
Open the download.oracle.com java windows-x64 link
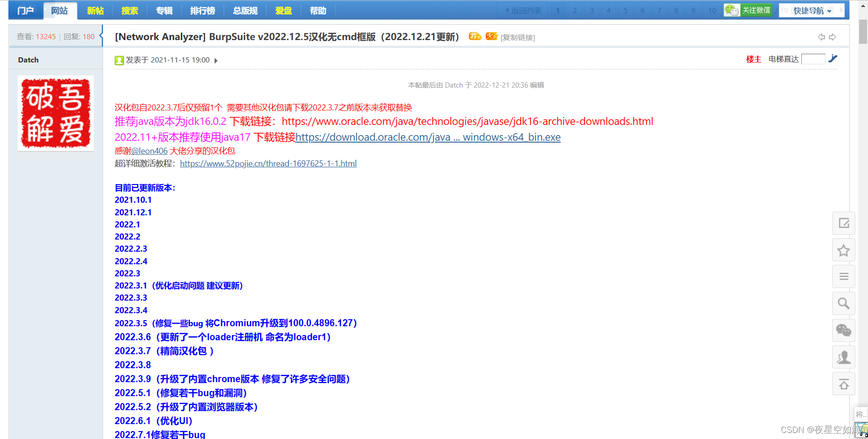428,137
